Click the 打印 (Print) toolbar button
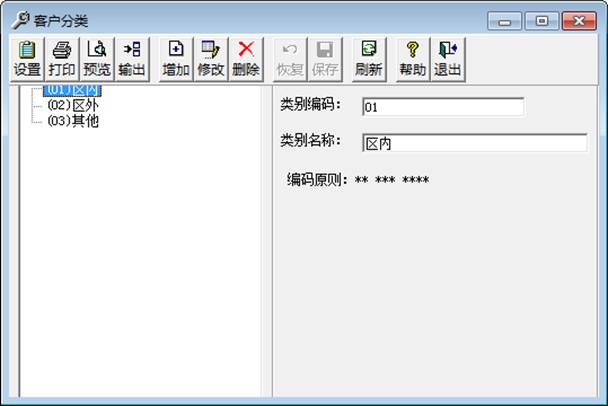Viewport: 608px width, 406px height. point(62,59)
